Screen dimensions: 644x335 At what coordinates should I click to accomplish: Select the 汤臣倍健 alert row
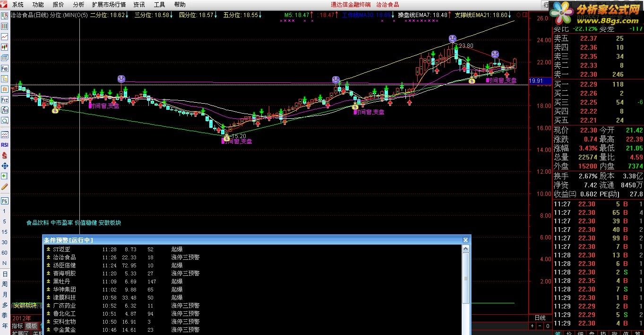(253, 265)
